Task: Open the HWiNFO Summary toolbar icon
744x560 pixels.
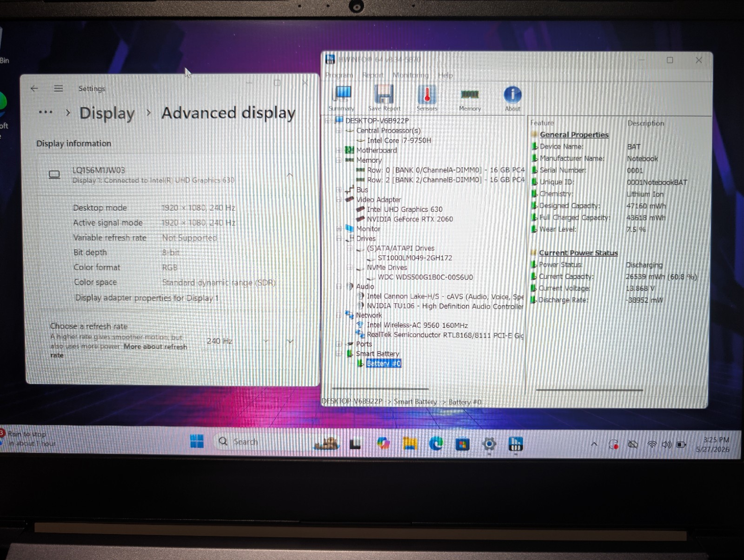Action: (x=342, y=98)
